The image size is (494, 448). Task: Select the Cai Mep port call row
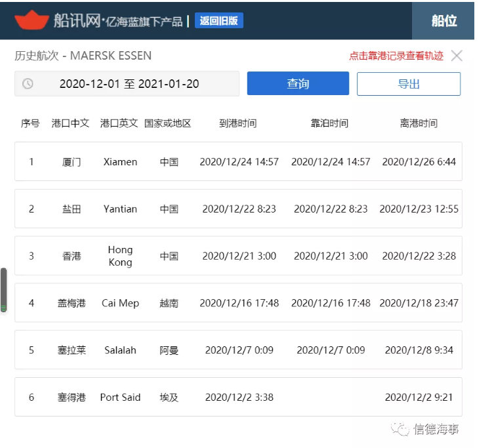238,303
